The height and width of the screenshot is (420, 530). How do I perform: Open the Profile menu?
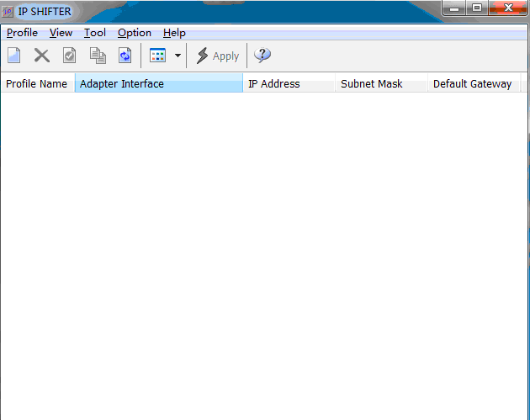pos(23,33)
